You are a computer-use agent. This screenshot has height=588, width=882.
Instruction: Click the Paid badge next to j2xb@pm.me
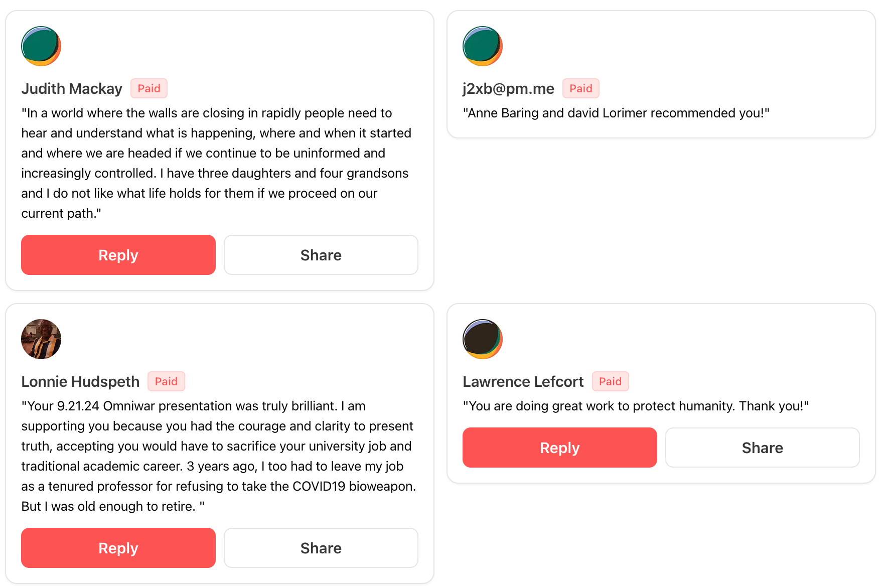point(581,89)
